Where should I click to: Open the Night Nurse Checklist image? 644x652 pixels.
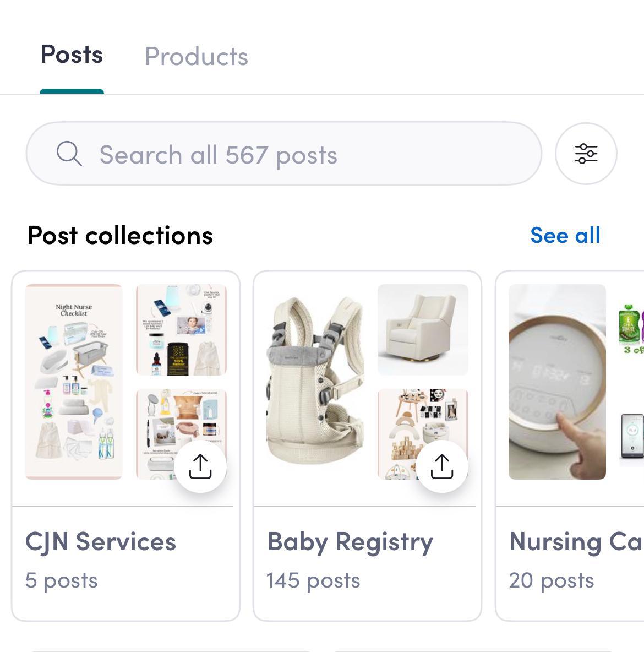tap(74, 382)
